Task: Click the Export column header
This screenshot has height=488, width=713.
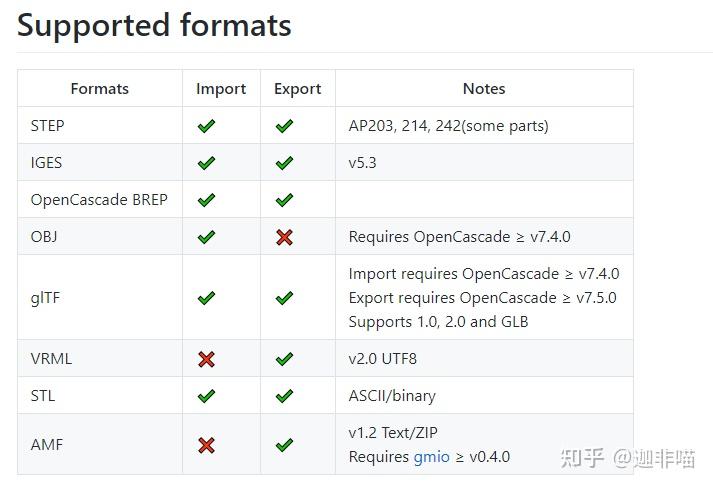Action: 298,89
